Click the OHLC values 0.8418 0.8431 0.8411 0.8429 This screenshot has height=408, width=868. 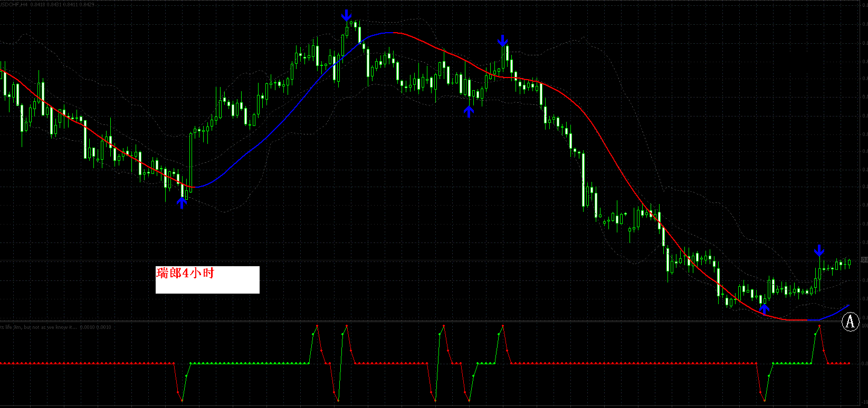(x=63, y=4)
